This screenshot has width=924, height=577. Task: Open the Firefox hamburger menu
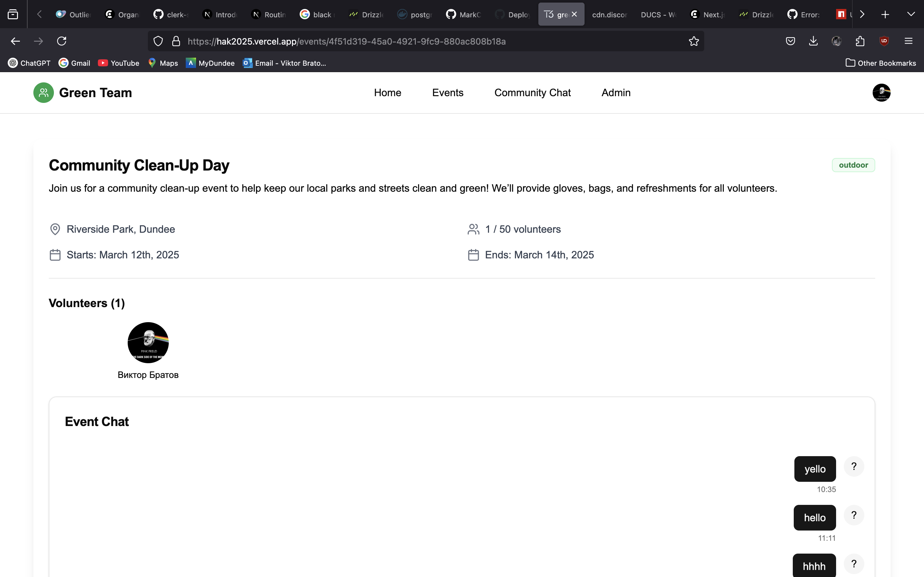pyautogui.click(x=908, y=41)
